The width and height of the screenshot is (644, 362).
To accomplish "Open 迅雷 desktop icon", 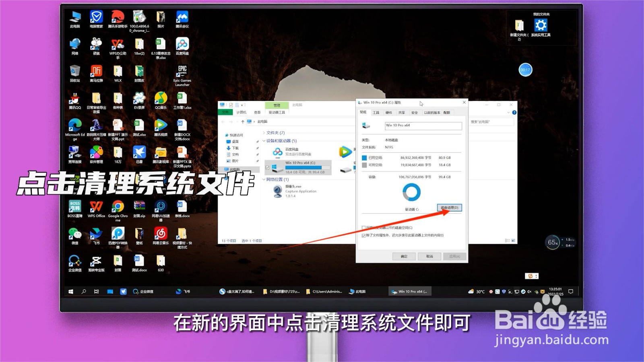I will click(139, 155).
